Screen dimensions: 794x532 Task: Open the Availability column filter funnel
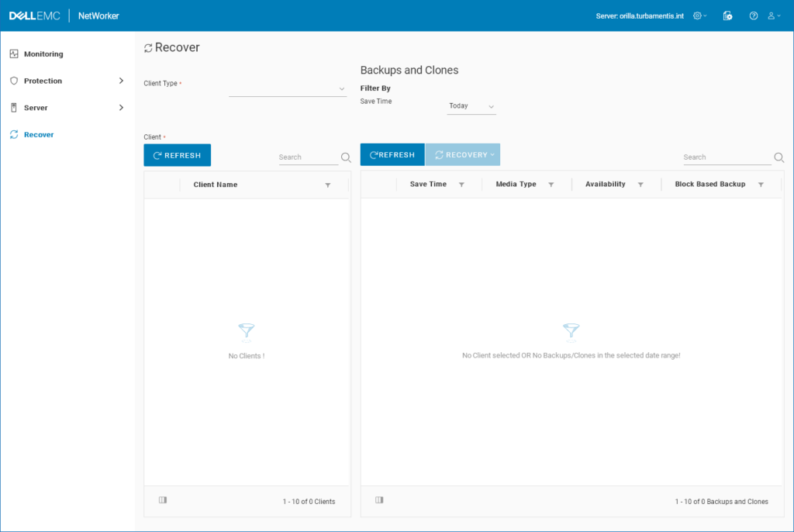[x=640, y=184]
